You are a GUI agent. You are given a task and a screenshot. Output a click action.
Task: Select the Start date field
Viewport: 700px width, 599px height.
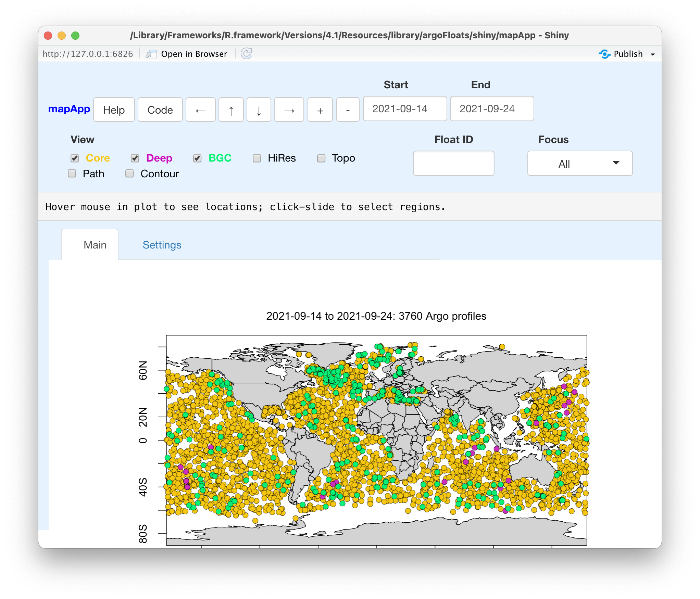[x=405, y=109]
